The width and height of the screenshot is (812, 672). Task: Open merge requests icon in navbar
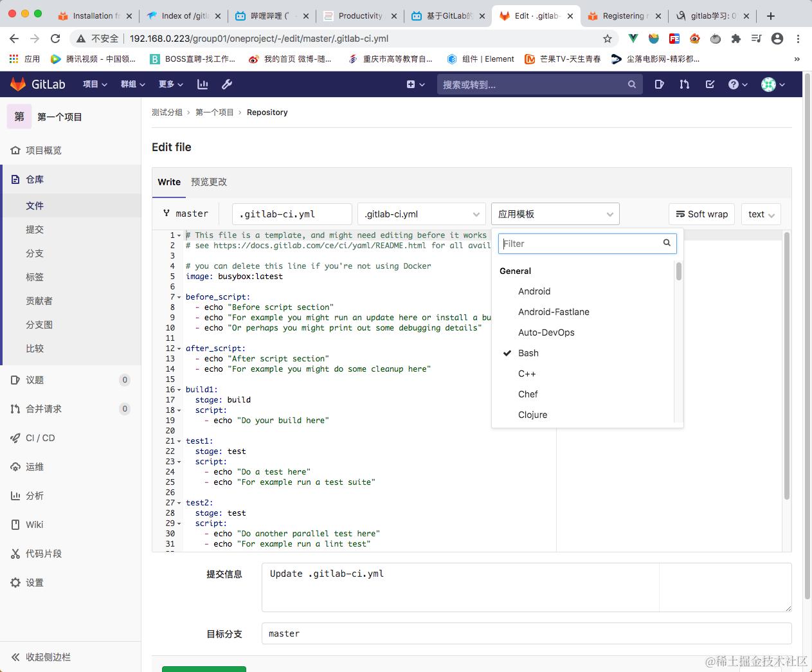[684, 84]
